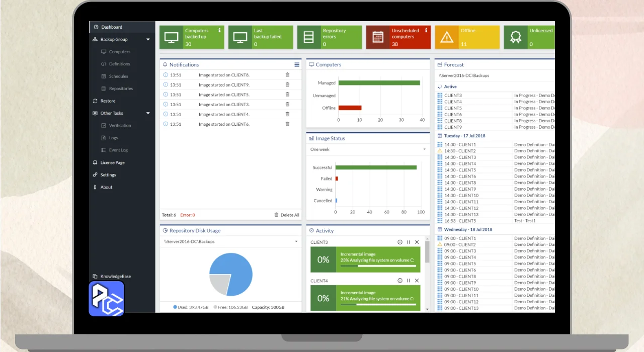Cancel the CLIENT4 activity with X icon
This screenshot has width=644, height=352.
pos(417,281)
